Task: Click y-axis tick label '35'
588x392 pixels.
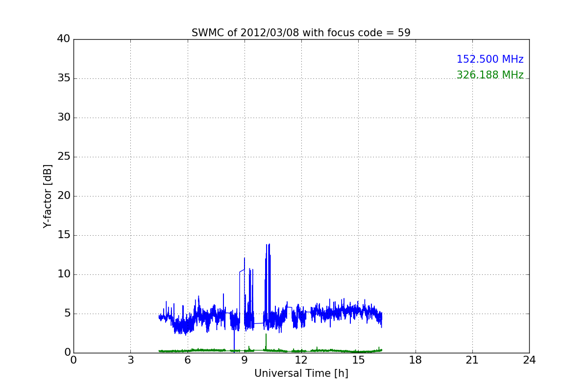Action: 64,78
